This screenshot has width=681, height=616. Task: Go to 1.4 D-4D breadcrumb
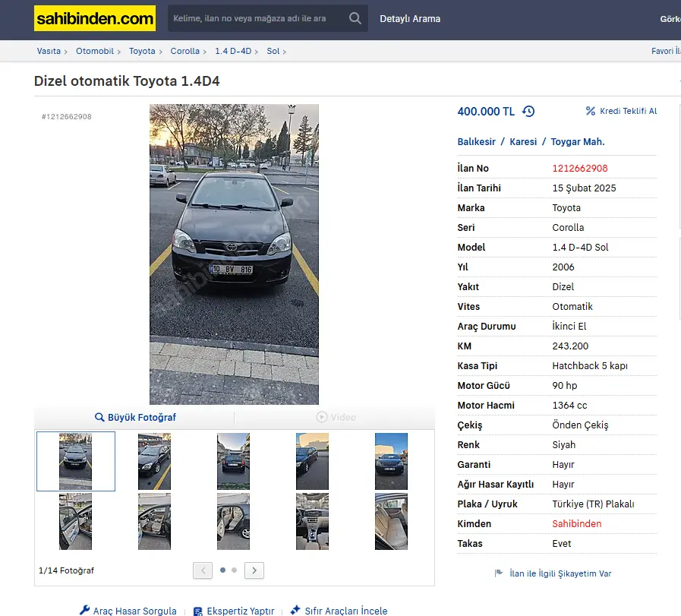point(233,51)
